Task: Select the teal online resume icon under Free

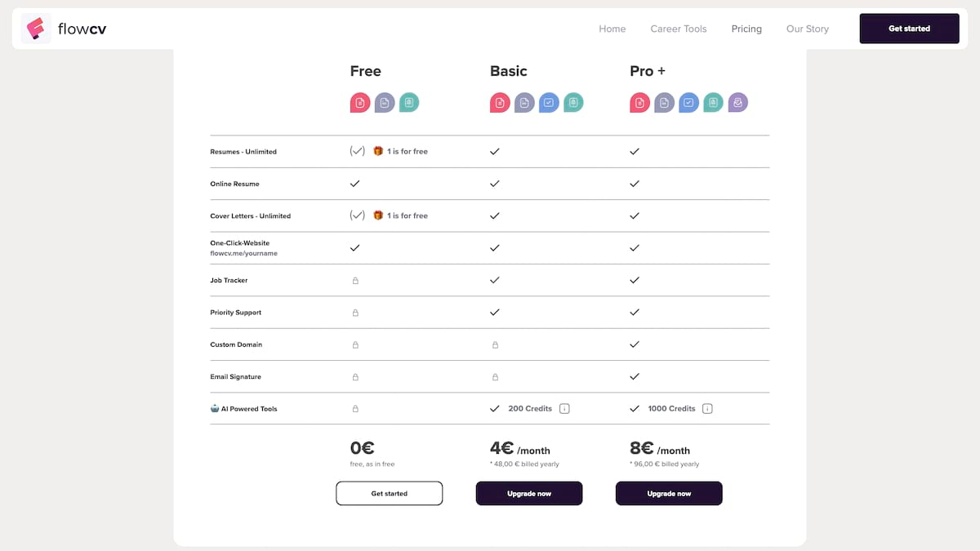Action: (409, 102)
